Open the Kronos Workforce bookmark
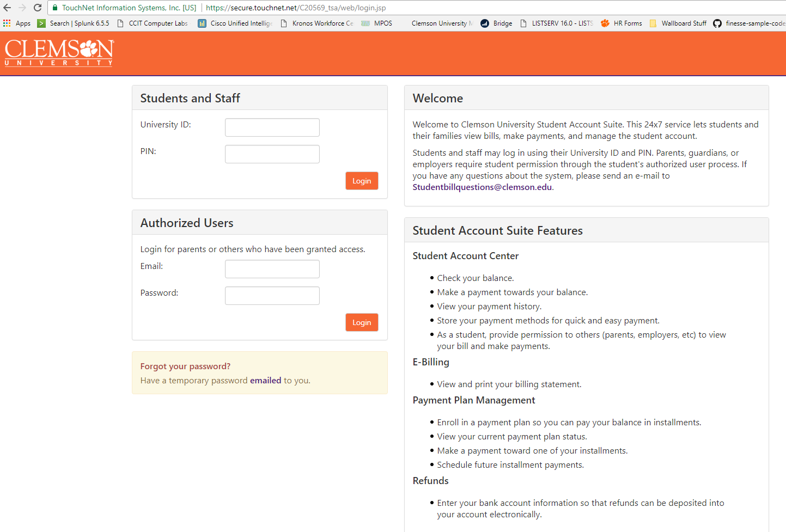786x532 pixels. click(x=317, y=23)
